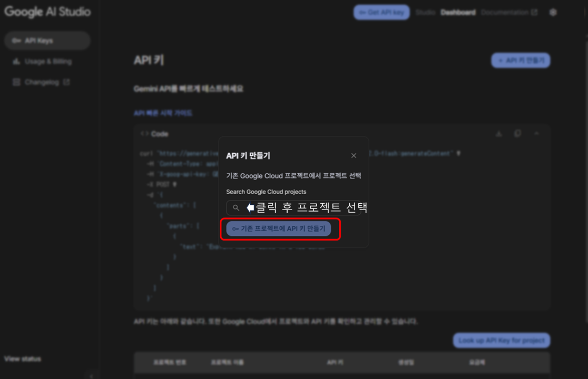Open the Documentation external link

click(509, 12)
